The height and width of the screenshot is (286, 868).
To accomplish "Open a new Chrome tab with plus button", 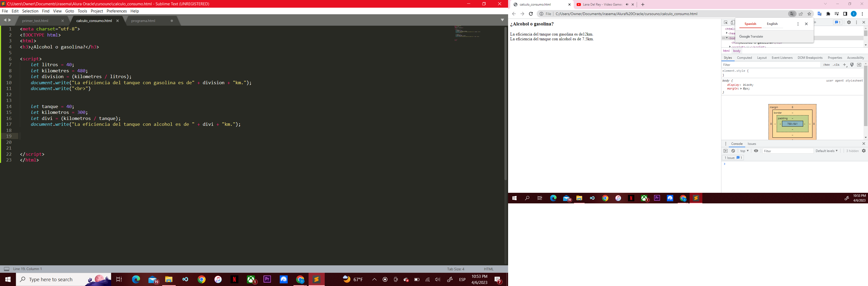I will click(x=643, y=5).
